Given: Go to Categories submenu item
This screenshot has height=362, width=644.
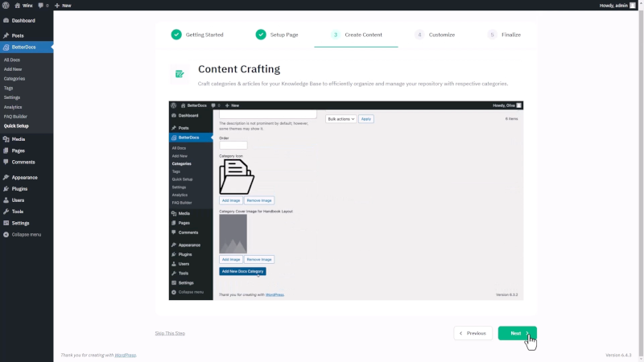Looking at the screenshot, I should point(14,79).
